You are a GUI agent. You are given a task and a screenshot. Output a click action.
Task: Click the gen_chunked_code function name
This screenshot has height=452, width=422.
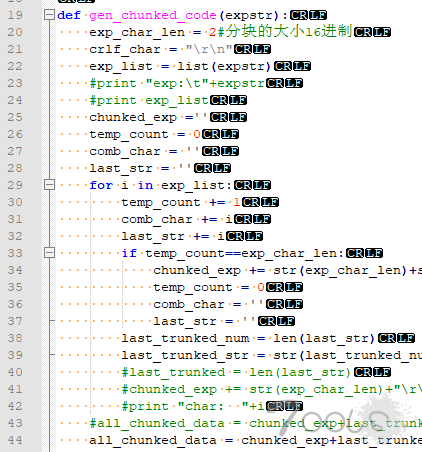pos(153,15)
